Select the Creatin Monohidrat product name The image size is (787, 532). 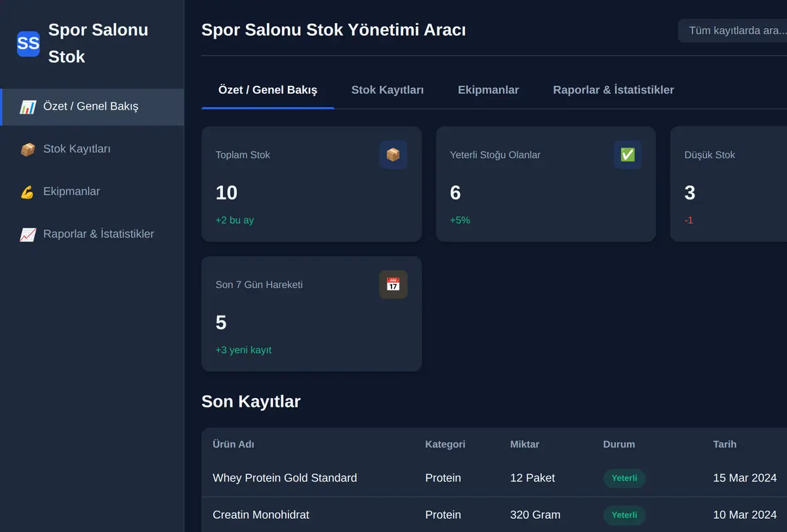click(261, 515)
